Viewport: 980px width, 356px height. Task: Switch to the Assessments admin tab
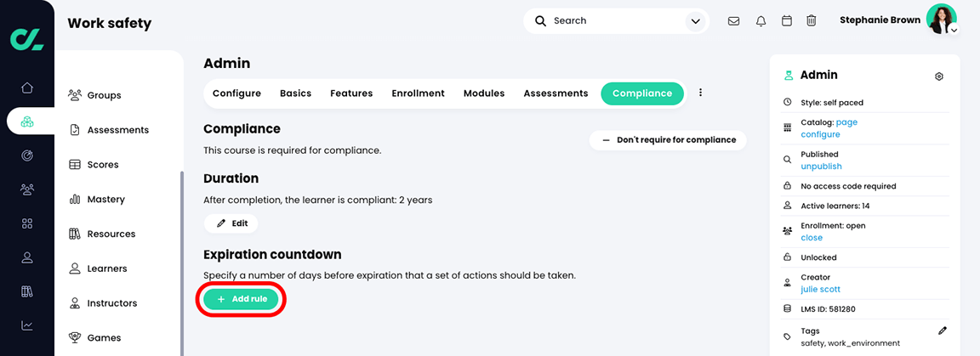(x=556, y=93)
